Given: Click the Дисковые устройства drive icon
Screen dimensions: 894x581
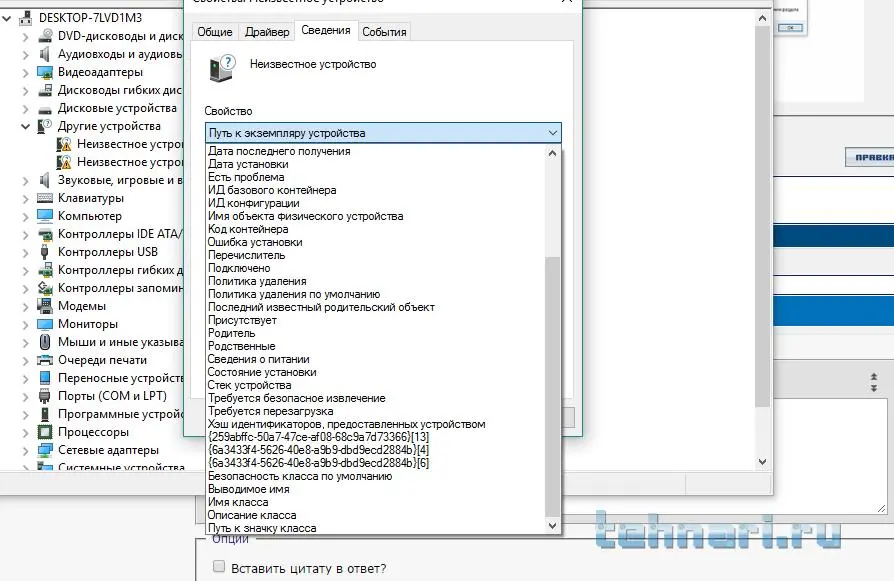Looking at the screenshot, I should (x=45, y=109).
